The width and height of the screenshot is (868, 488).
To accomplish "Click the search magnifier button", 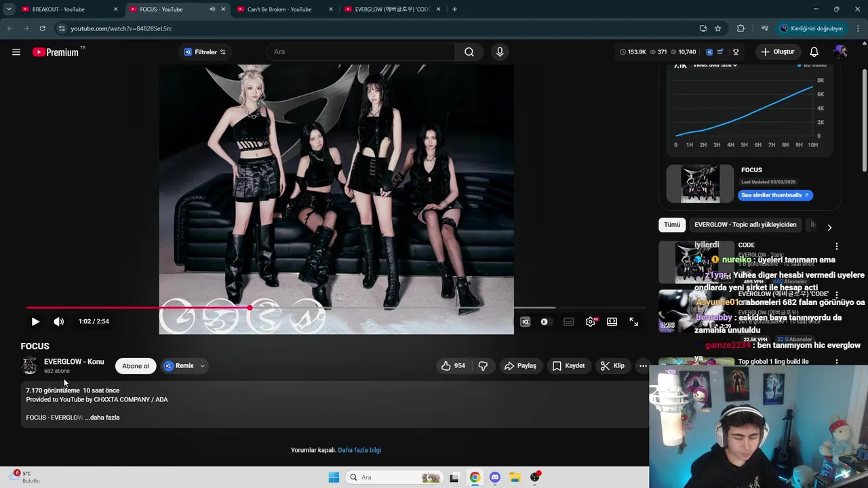I will click(x=469, y=52).
